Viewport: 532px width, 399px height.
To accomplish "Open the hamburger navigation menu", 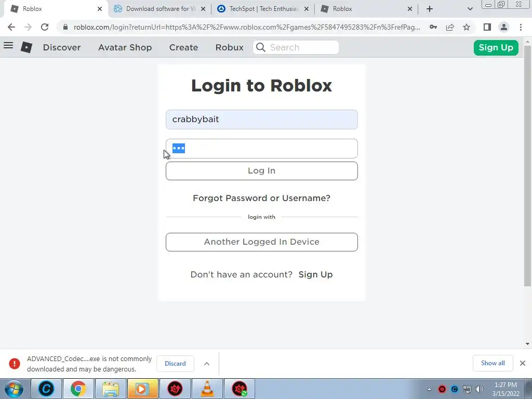I will point(8,45).
